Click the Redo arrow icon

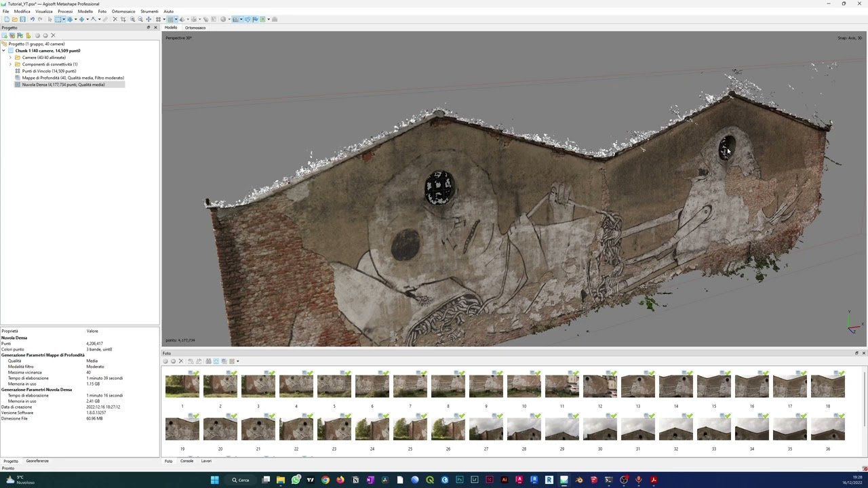(40, 19)
